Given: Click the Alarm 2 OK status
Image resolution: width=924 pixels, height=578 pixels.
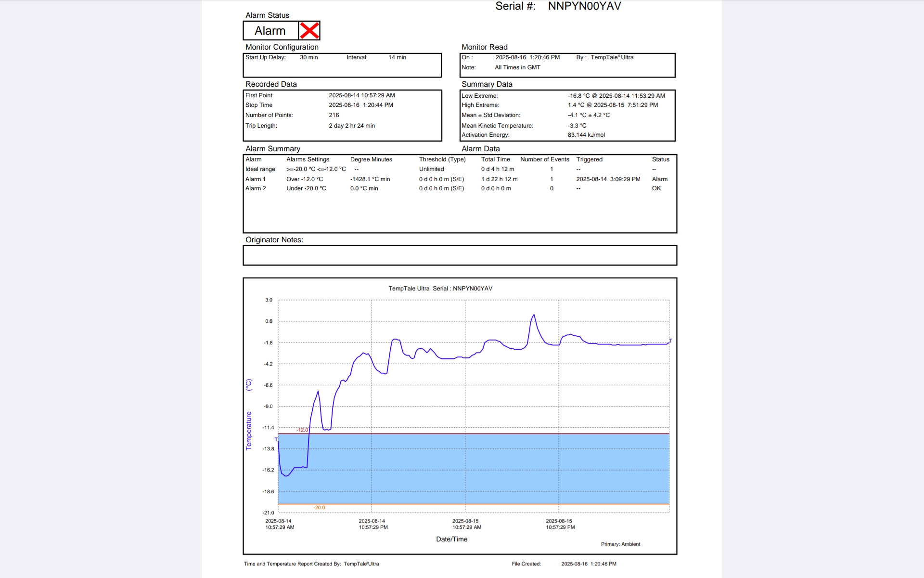Looking at the screenshot, I should 656,188.
